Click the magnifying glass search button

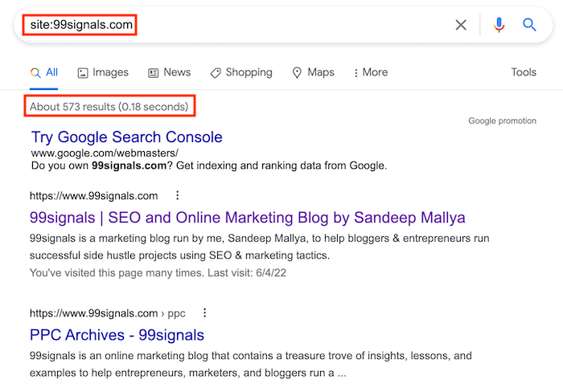[x=529, y=25]
